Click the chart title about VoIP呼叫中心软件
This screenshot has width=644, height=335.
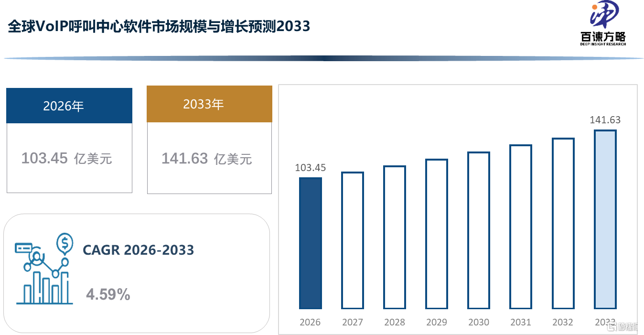click(x=159, y=26)
